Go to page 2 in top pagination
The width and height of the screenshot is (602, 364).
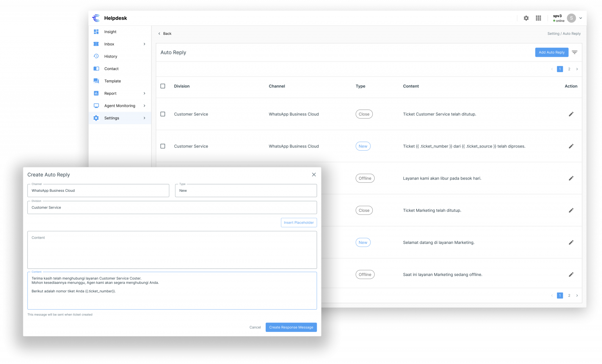click(x=569, y=69)
